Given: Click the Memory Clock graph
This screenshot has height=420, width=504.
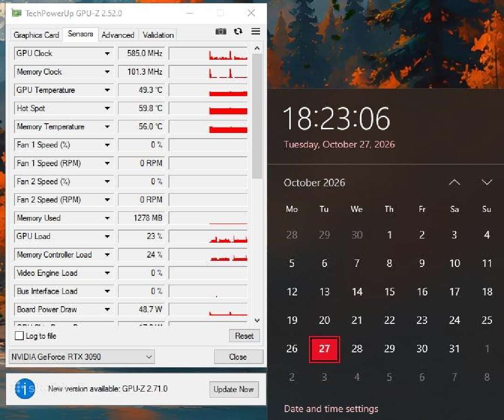Looking at the screenshot, I should coord(208,72).
